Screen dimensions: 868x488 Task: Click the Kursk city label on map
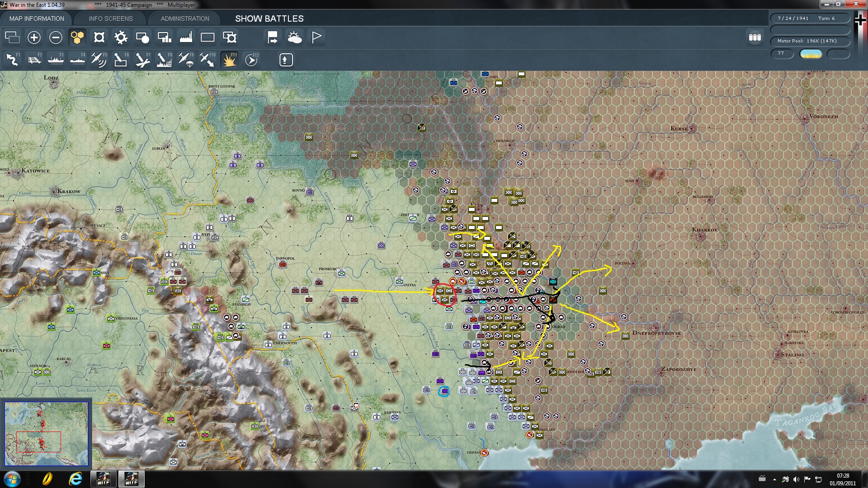click(x=679, y=129)
